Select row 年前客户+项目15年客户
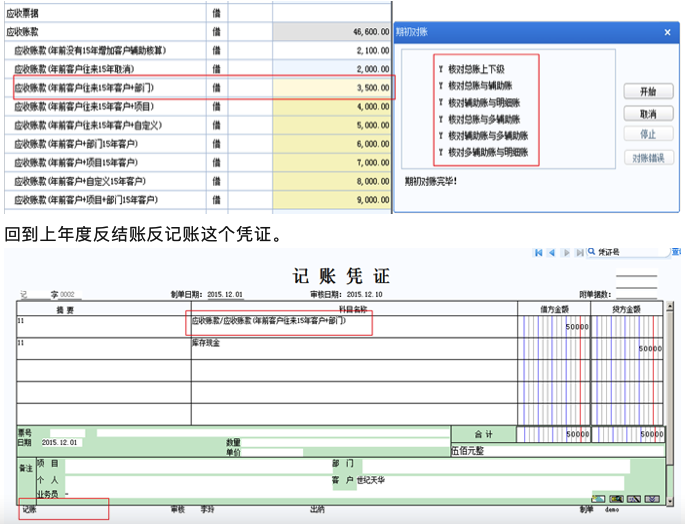Viewport: 685px width, 524px height. (198, 163)
